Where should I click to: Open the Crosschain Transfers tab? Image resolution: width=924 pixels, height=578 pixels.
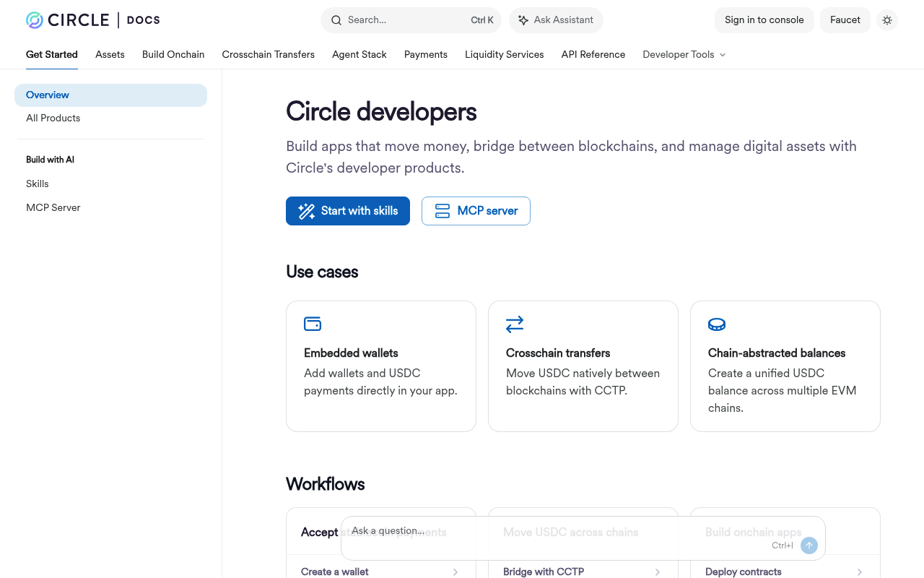click(269, 54)
